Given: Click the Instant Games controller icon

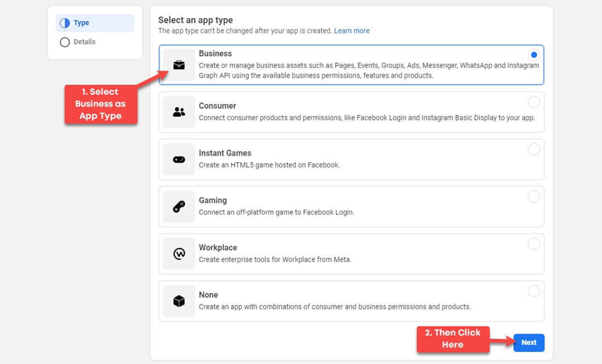Looking at the screenshot, I should click(x=179, y=160).
